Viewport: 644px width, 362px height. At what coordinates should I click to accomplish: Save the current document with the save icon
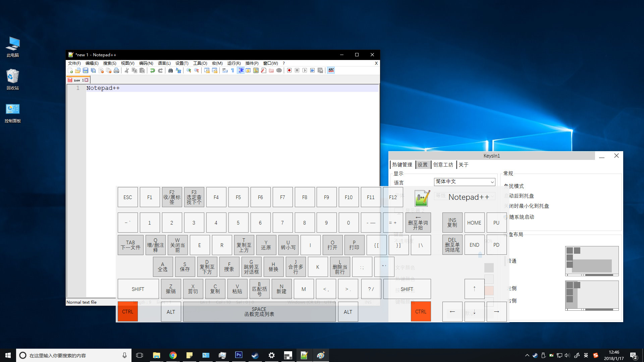(86, 70)
